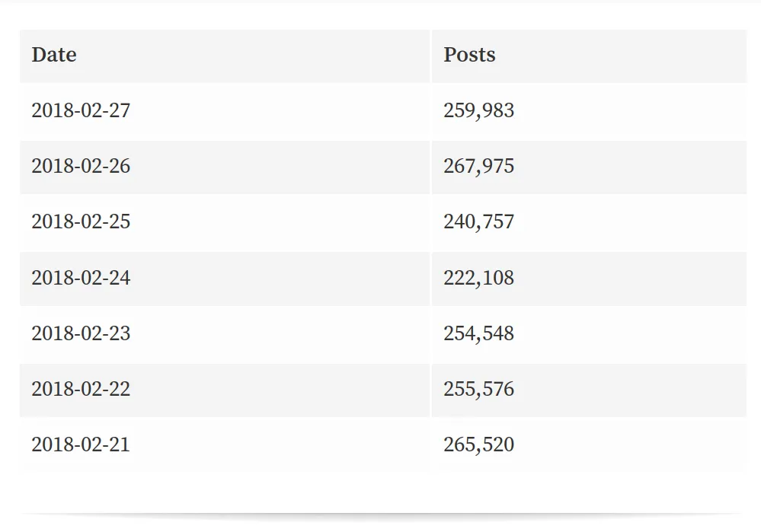
Task: Select the 267,975 posts value
Action: pos(478,167)
